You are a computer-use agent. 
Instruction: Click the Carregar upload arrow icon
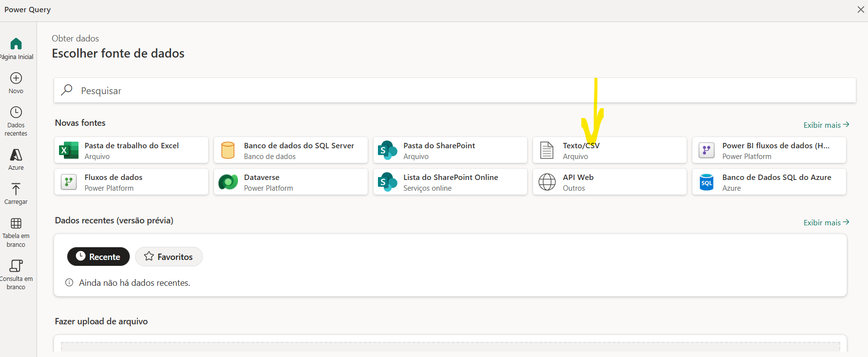coord(16,189)
